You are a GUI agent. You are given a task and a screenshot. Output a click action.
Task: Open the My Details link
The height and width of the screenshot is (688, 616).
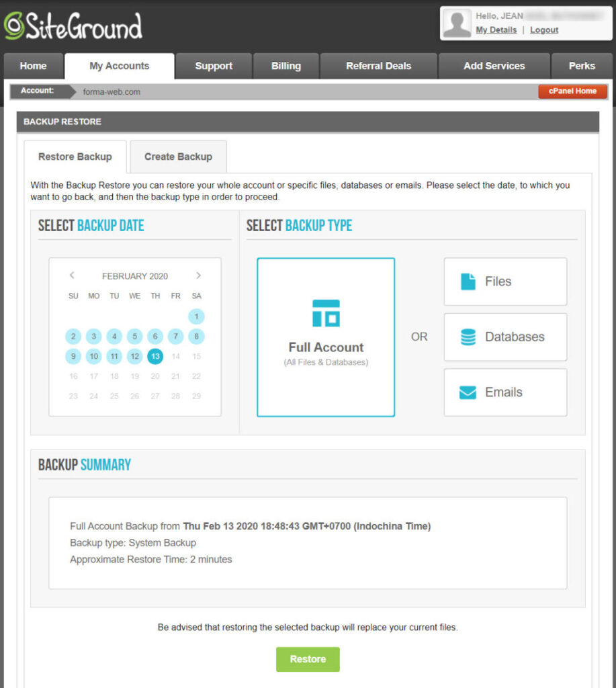[496, 30]
